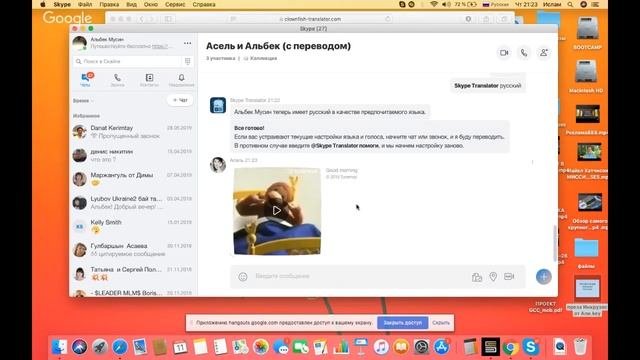This screenshot has width=640, height=360.
Task: Open Google Chrome from the dock
Action: 511,347
